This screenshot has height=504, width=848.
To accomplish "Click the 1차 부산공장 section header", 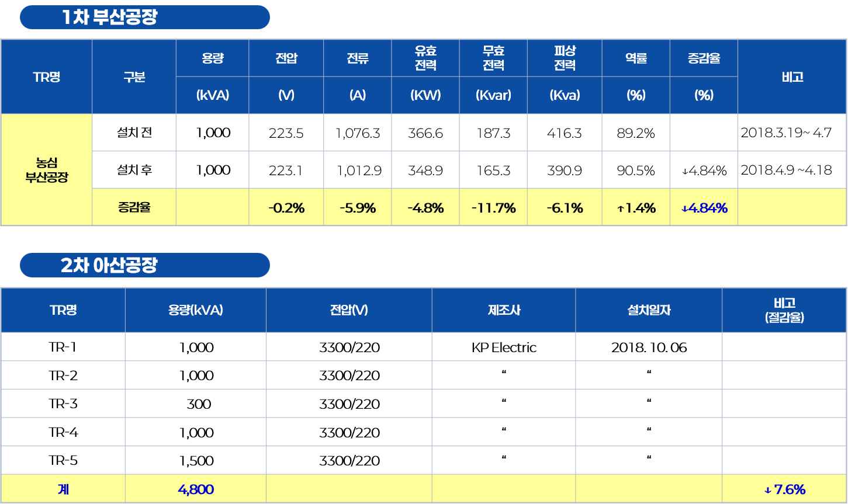I will click(145, 17).
